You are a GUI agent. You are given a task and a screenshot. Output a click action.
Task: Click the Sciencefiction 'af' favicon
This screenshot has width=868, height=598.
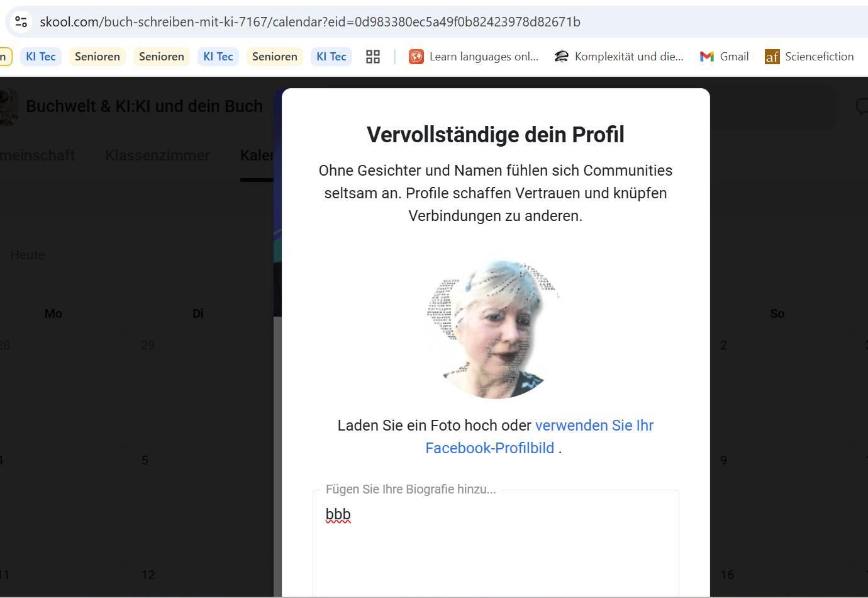pyautogui.click(x=772, y=57)
